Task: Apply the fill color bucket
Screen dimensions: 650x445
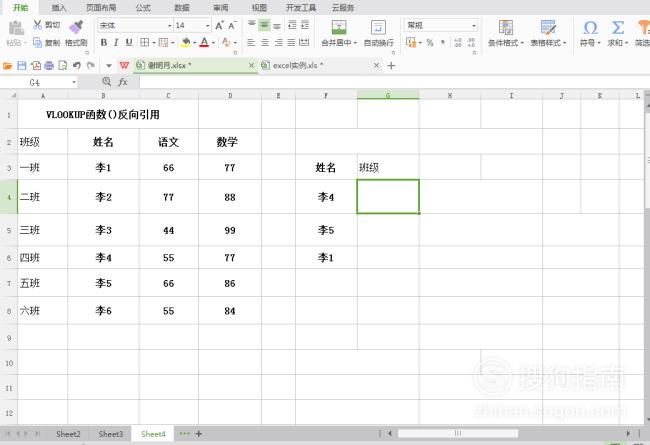Action: [186, 42]
